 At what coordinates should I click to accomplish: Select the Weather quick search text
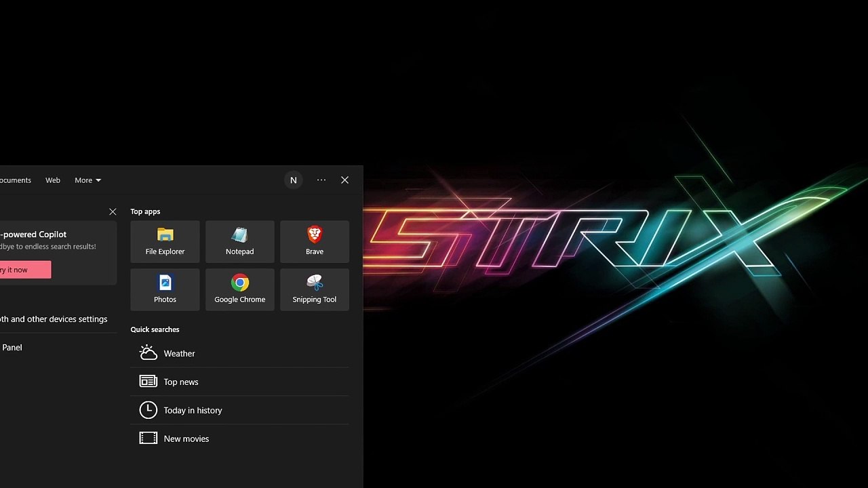[x=179, y=354]
